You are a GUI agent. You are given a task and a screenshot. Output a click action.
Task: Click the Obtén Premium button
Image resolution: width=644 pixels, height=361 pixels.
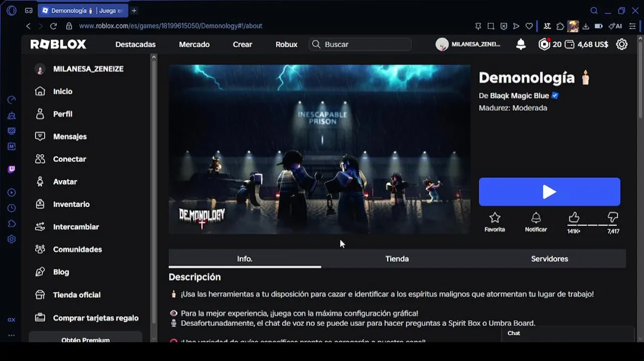[x=85, y=337]
